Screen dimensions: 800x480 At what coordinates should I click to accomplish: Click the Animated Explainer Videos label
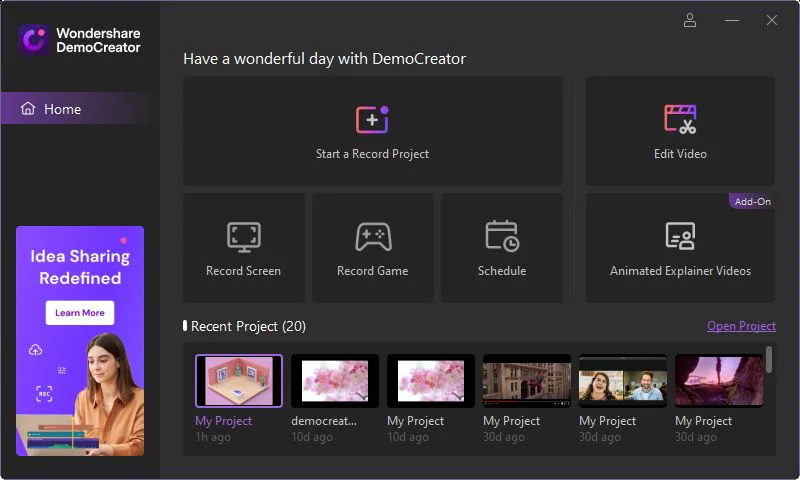tap(680, 271)
